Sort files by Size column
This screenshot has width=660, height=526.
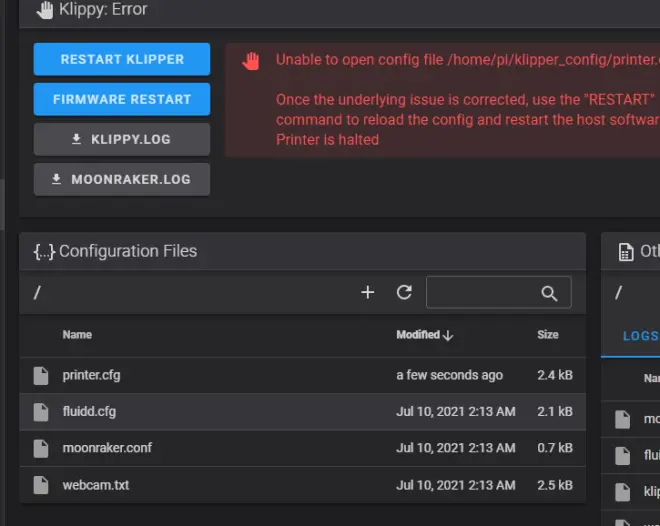point(548,335)
